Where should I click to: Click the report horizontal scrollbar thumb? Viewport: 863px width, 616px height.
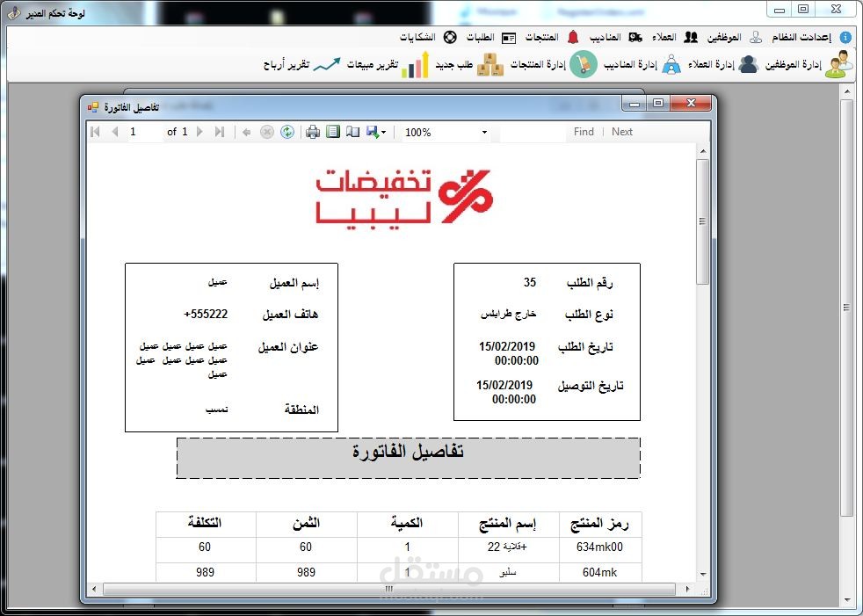point(389,589)
